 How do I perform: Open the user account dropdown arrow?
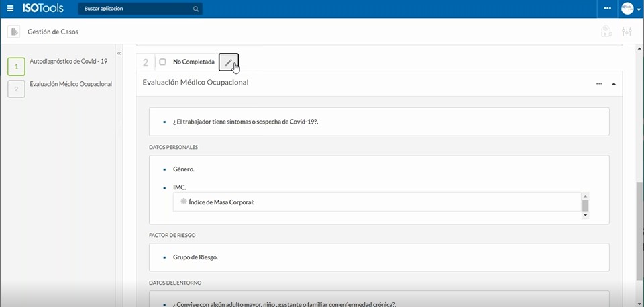coord(639,9)
